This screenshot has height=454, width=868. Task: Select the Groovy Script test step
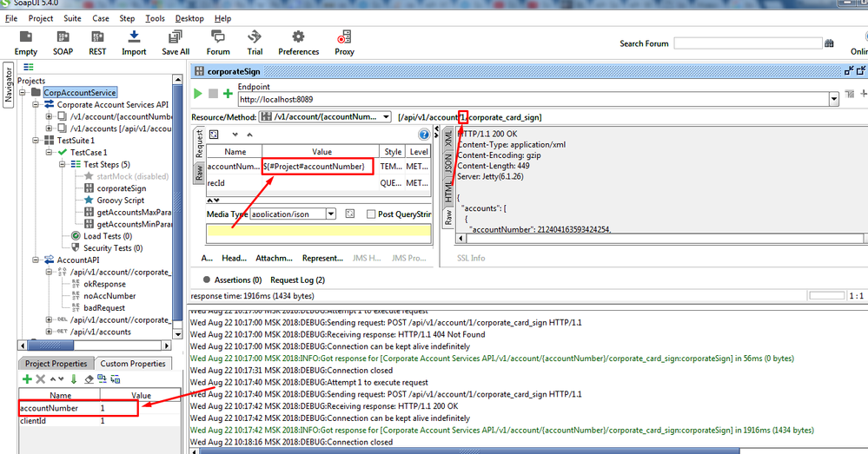120,200
